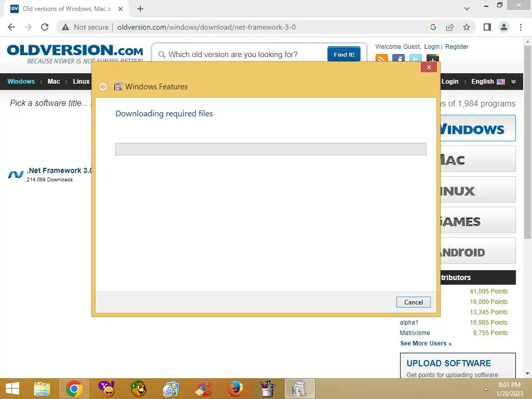
Task: Click the Twitter icon on the site header
Action: (415, 58)
